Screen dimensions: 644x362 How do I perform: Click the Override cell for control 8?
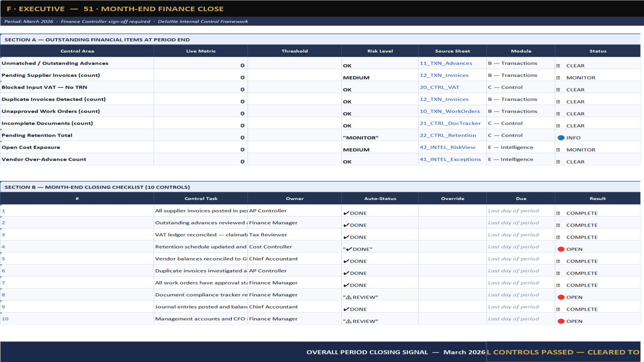click(453, 295)
